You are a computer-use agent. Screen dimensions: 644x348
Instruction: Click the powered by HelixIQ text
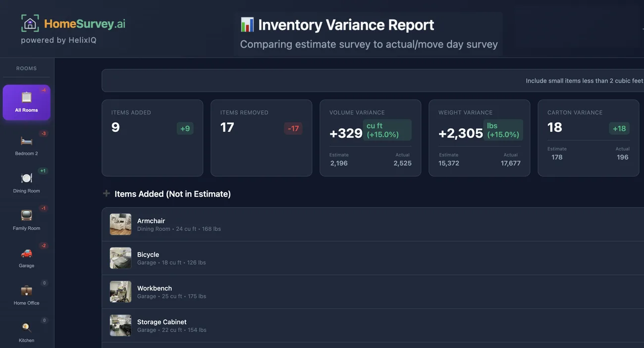point(58,40)
